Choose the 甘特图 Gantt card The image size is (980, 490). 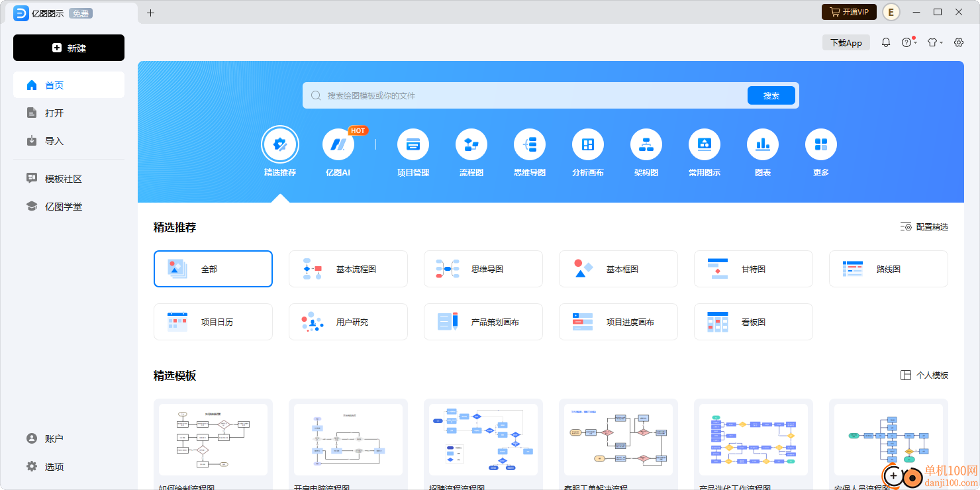pyautogui.click(x=754, y=269)
